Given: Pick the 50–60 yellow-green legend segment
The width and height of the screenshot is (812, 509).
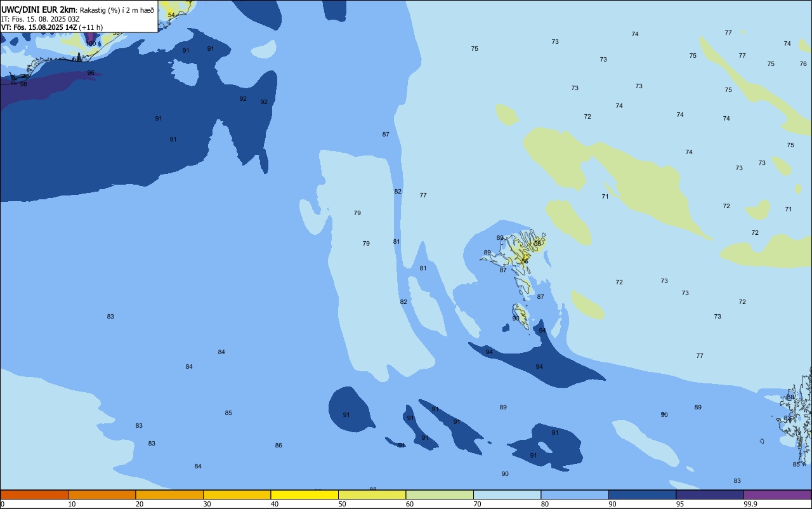Looking at the screenshot, I should click(x=372, y=494).
